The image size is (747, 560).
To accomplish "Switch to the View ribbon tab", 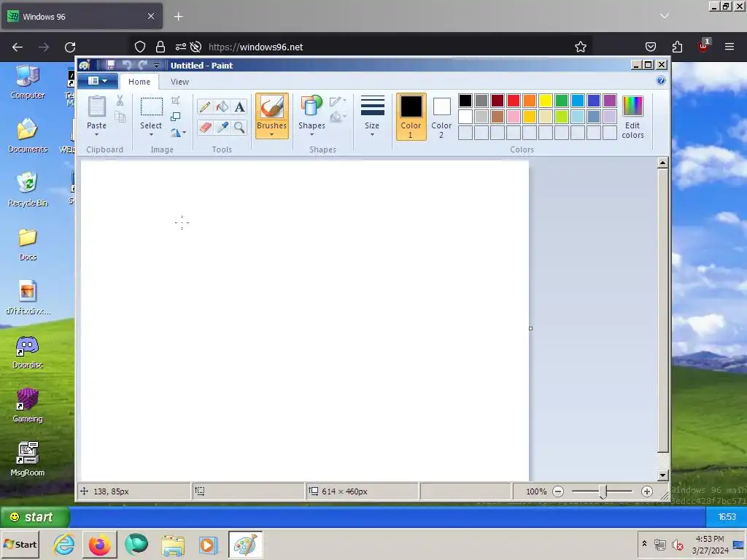I will point(179,82).
